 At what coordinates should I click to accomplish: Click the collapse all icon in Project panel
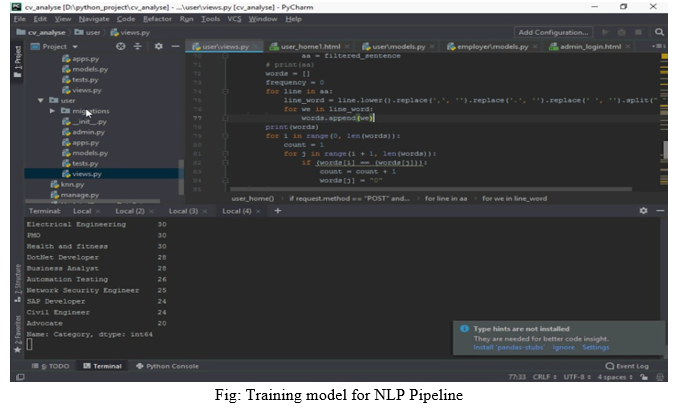(x=137, y=46)
